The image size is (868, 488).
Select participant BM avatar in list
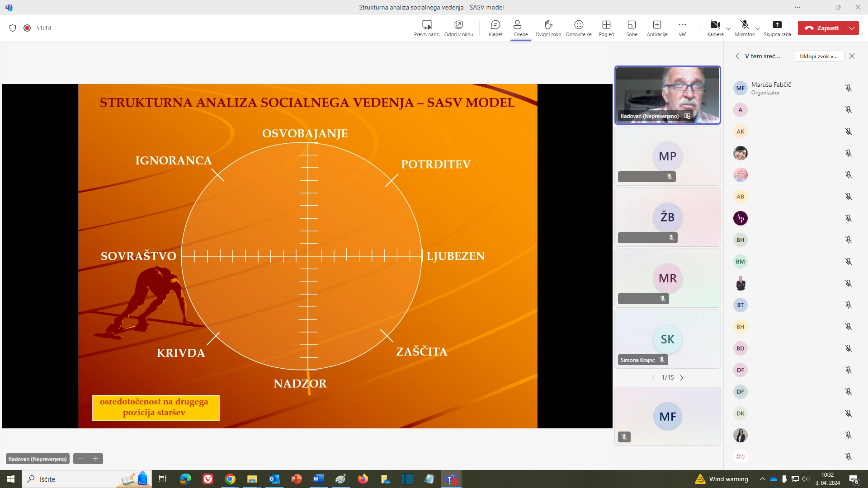tap(740, 262)
